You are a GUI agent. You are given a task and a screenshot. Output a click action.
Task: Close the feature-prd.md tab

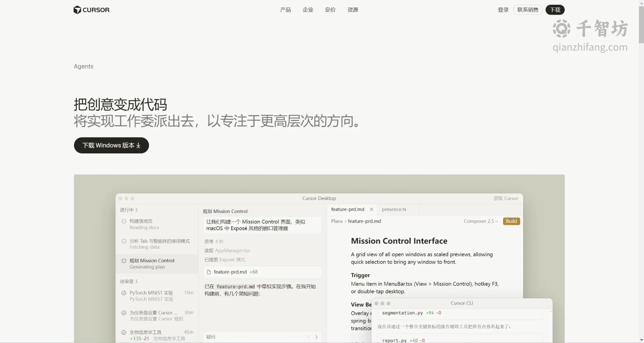coord(372,209)
